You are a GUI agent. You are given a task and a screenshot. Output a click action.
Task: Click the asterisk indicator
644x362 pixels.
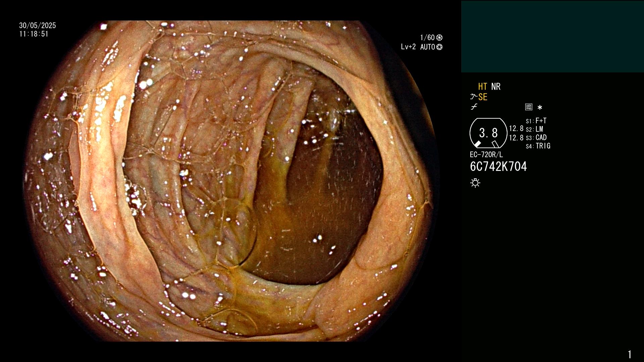(x=540, y=108)
